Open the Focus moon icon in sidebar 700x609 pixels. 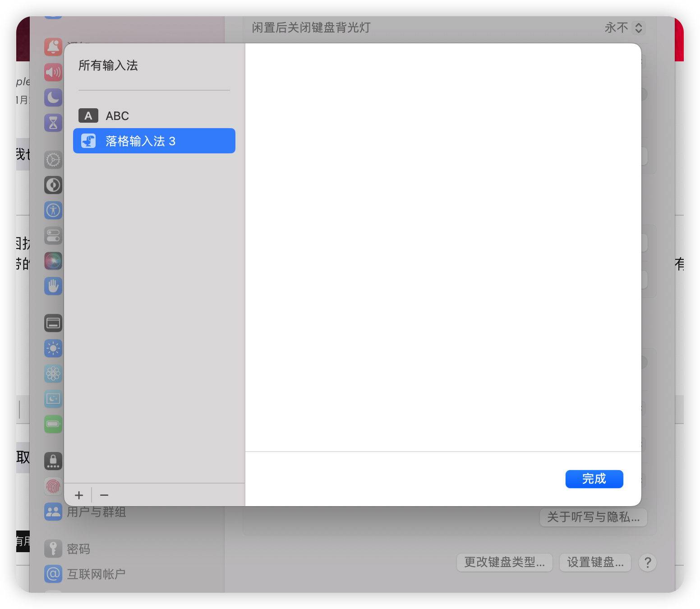pyautogui.click(x=53, y=97)
